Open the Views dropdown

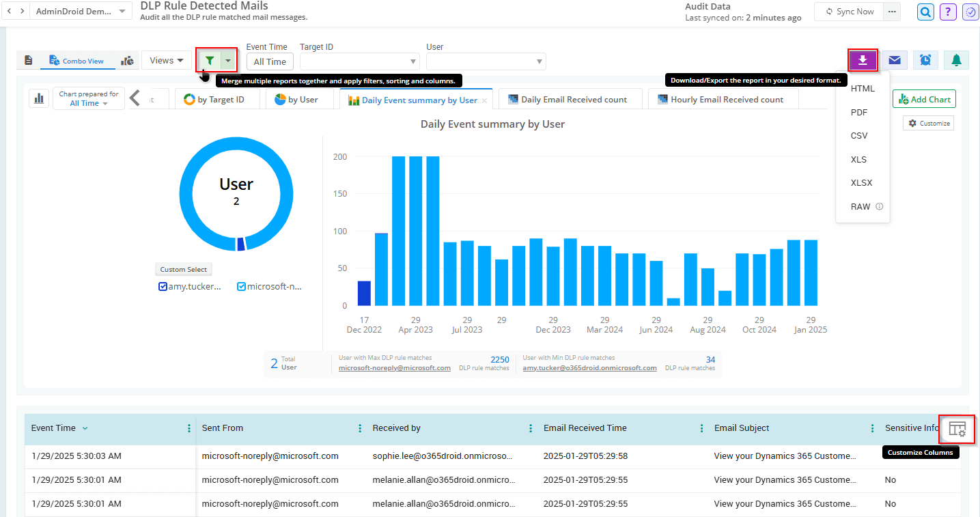(166, 60)
